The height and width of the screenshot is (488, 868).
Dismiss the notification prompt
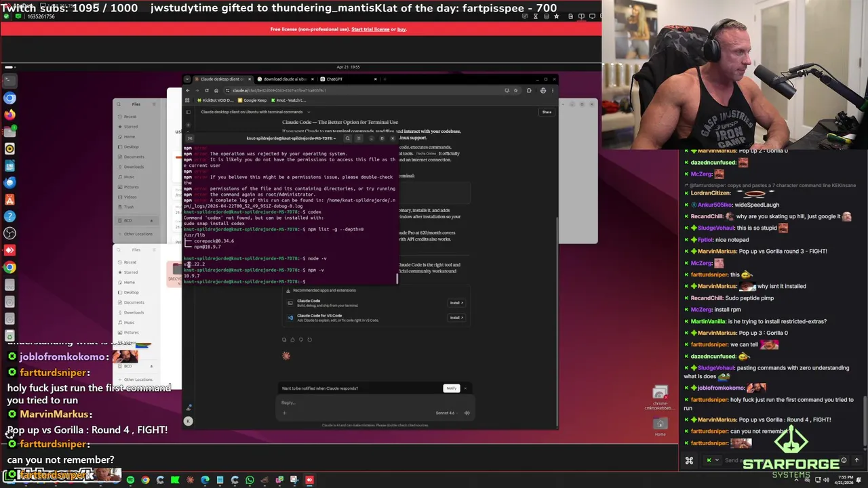465,388
